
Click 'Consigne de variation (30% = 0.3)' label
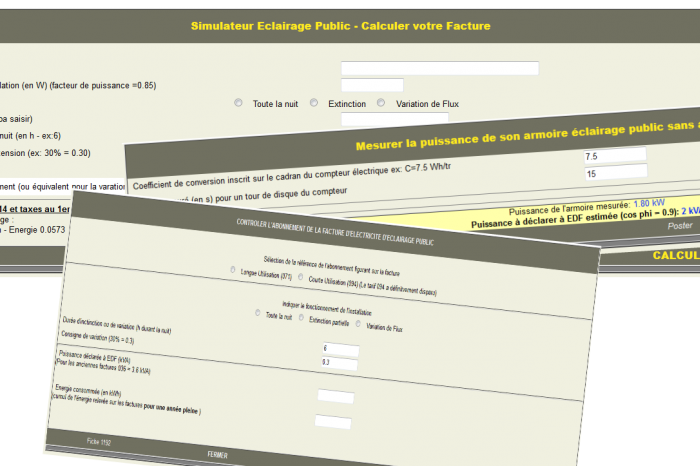97,337
